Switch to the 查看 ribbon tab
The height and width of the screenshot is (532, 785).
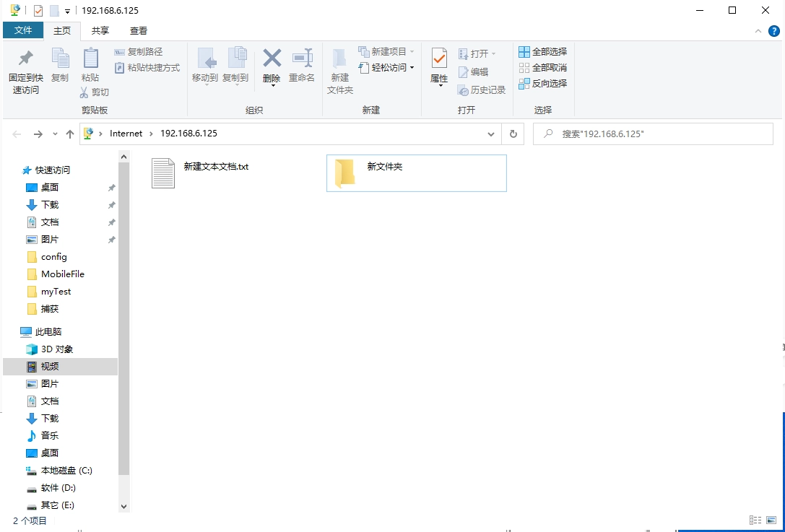[139, 30]
